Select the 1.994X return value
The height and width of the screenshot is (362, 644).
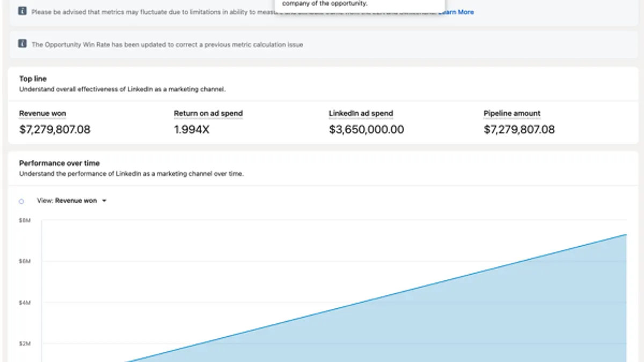point(192,129)
